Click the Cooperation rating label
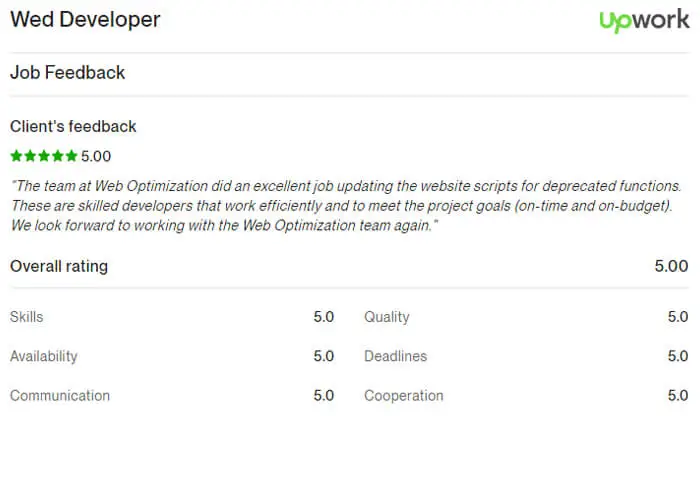The image size is (700, 500). tap(404, 396)
